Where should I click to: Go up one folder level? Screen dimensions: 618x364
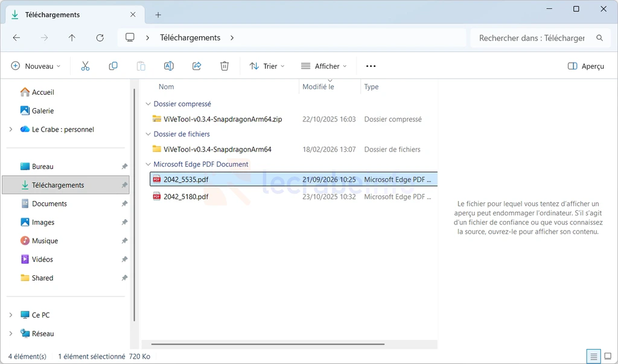click(72, 38)
